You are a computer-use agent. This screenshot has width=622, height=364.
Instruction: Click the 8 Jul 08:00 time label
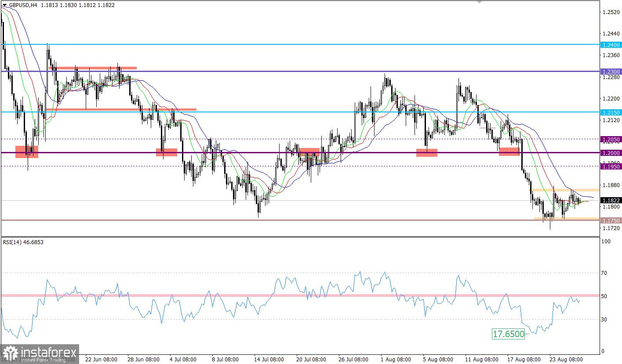226,359
